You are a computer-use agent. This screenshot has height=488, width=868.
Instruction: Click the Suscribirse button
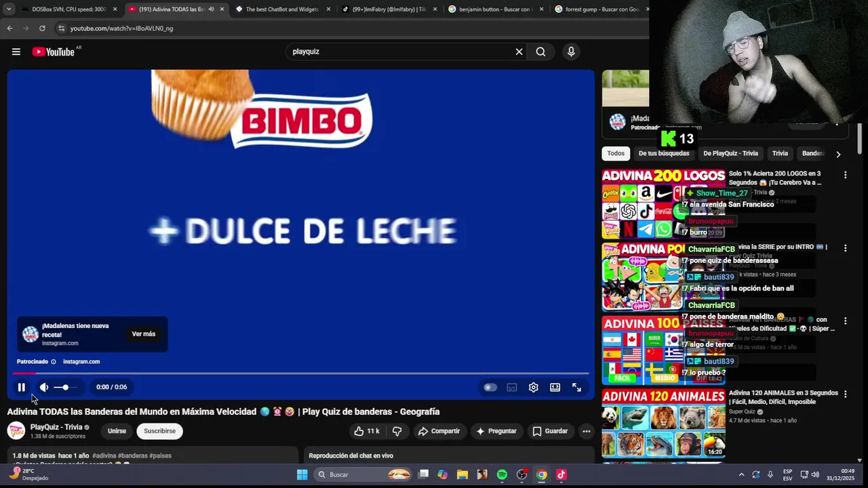pos(160,431)
